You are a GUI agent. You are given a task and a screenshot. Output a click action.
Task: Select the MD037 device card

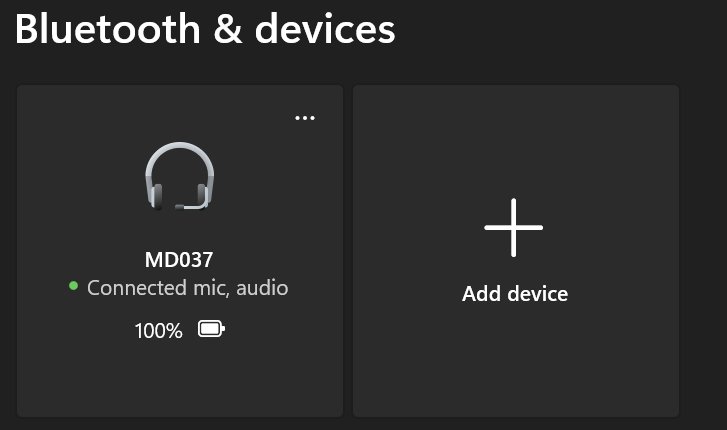(x=180, y=250)
